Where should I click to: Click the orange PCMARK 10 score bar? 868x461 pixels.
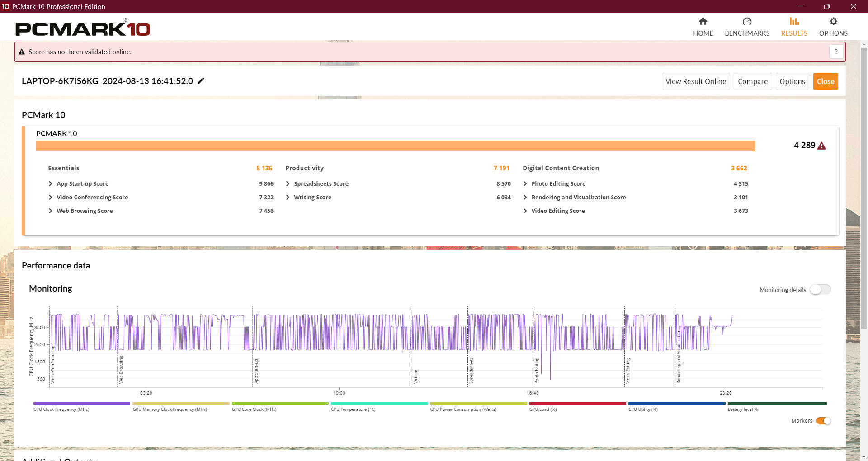point(396,146)
